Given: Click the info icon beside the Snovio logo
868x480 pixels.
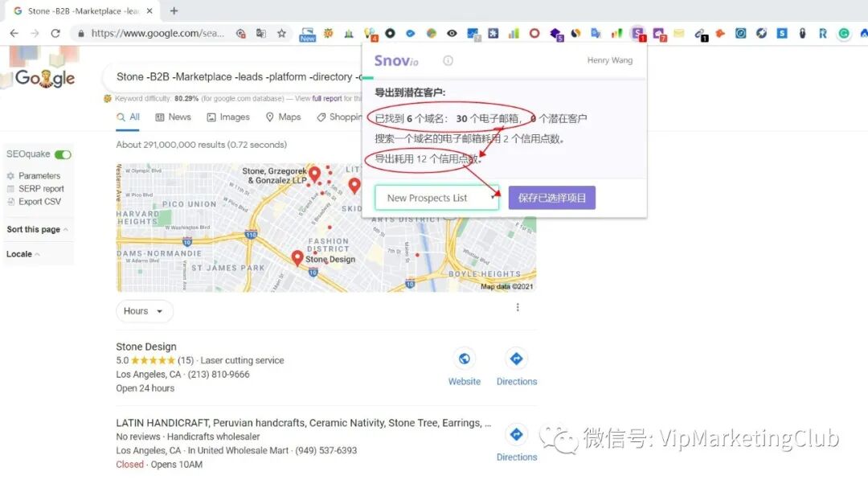Looking at the screenshot, I should click(x=448, y=60).
